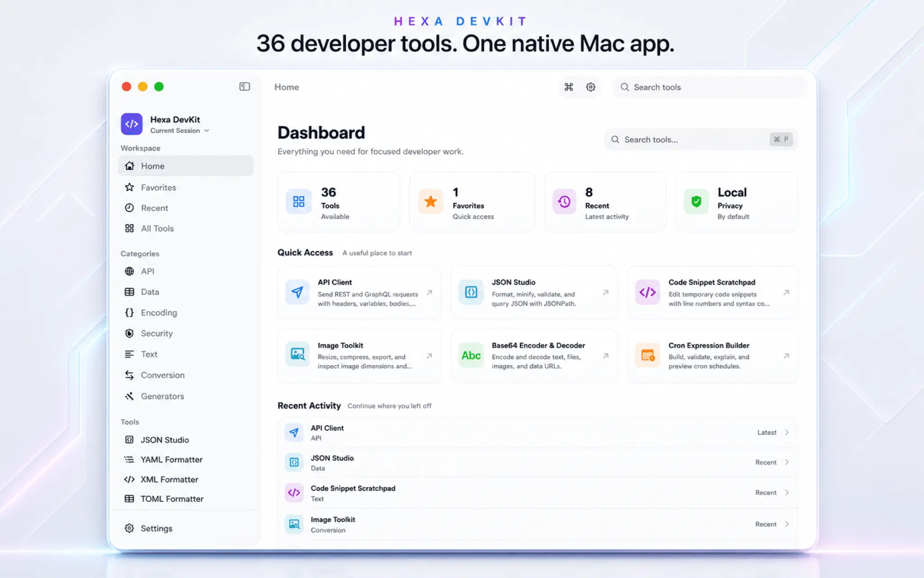Click the arrow on Code Snippet Scratchpad card
The width and height of the screenshot is (924, 578).
coord(786,293)
